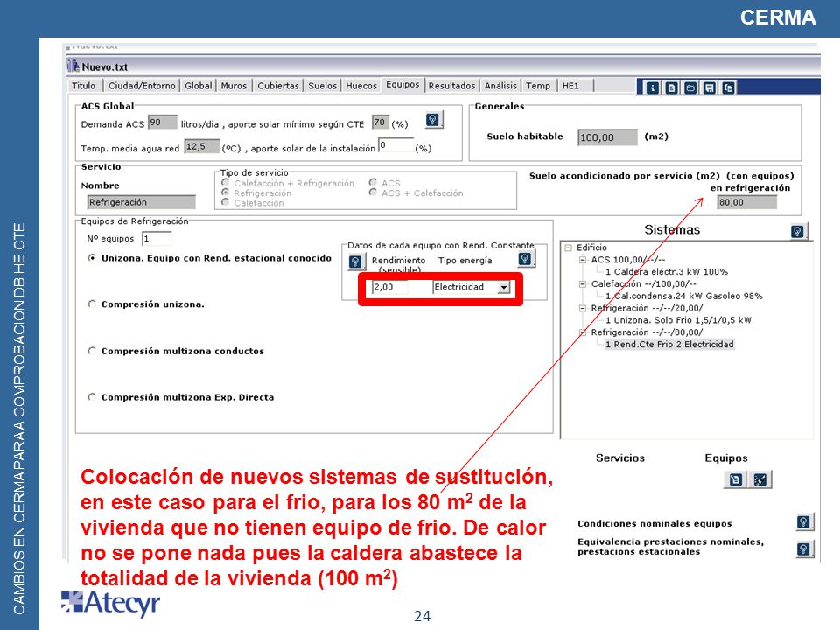Image resolution: width=840 pixels, height=630 pixels.
Task: Click the aporte solar mínimo field (70)
Action: [380, 122]
